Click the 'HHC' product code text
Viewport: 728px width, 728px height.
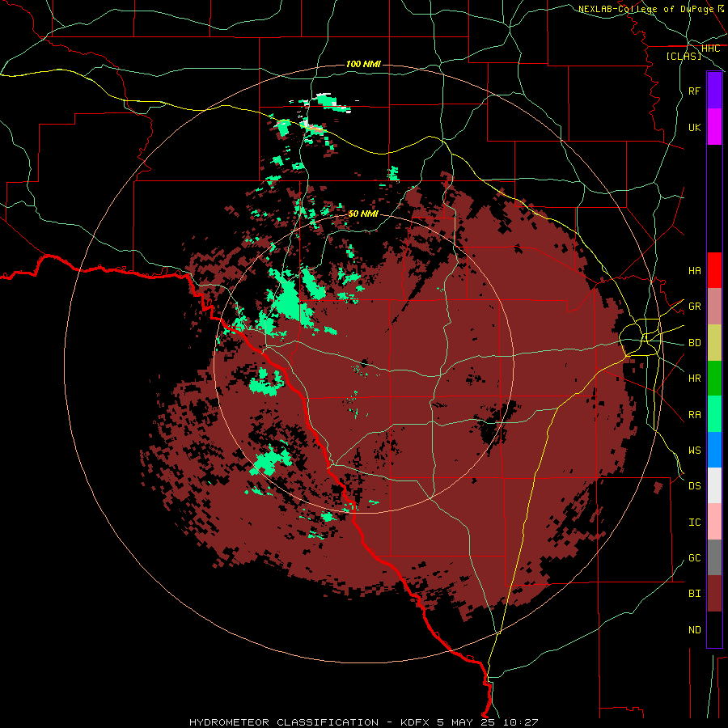710,49
